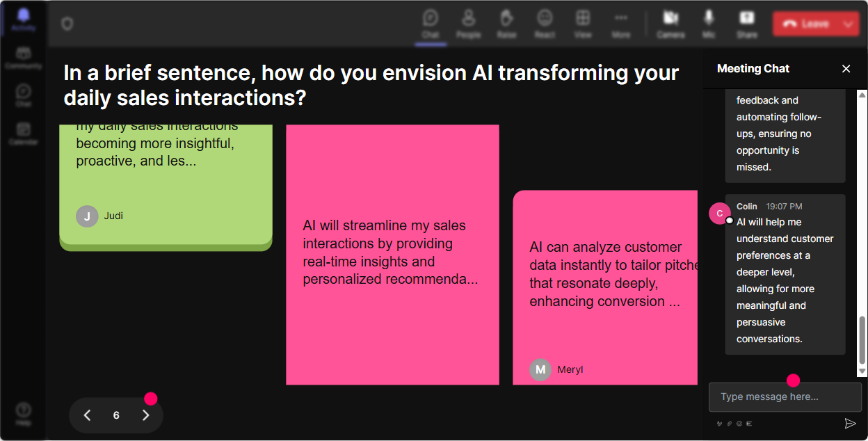
Task: Open the People participants list
Action: point(468,24)
